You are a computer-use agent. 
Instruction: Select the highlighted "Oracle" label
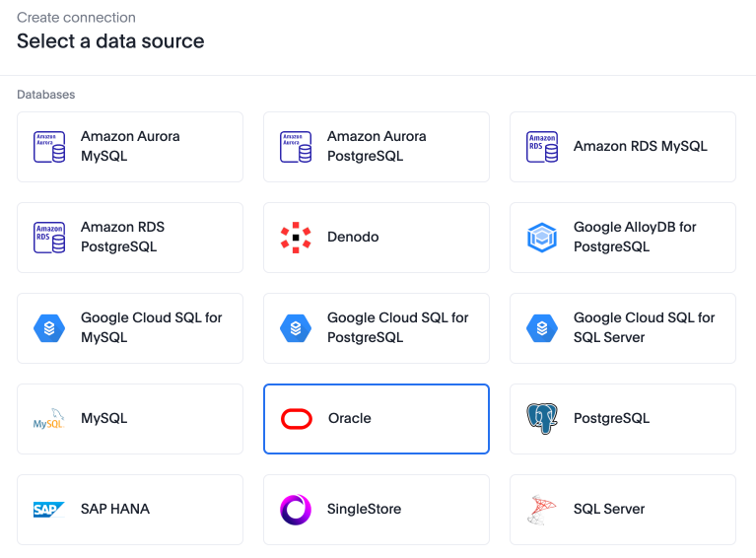[350, 418]
